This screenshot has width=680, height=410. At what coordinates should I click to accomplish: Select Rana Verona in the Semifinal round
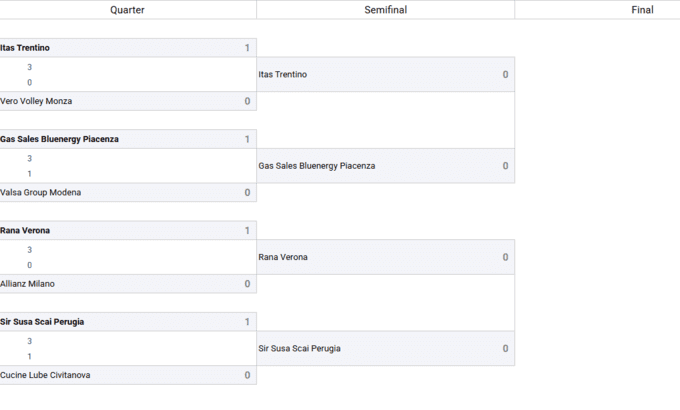pos(283,257)
